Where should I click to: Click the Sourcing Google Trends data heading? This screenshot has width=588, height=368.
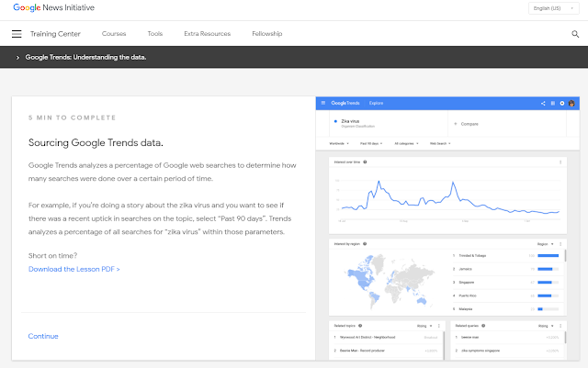pyautogui.click(x=96, y=143)
